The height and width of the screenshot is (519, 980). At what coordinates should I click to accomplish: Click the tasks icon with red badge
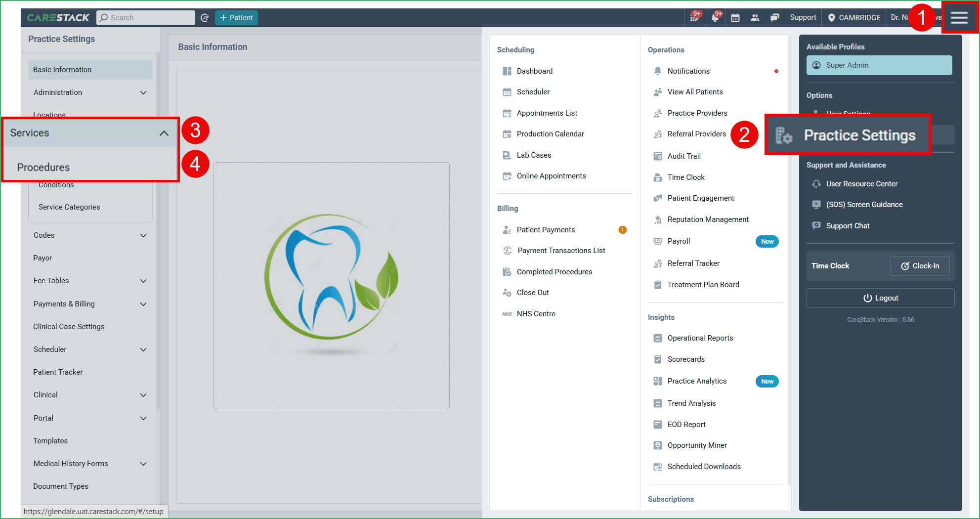695,18
